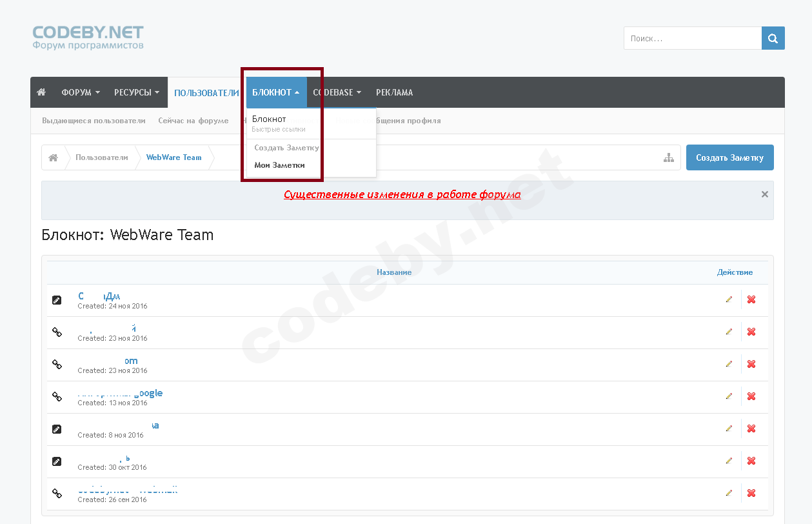The height and width of the screenshot is (524, 812).
Task: Click the note icon in 30 окт 2016 row
Action: (57, 461)
